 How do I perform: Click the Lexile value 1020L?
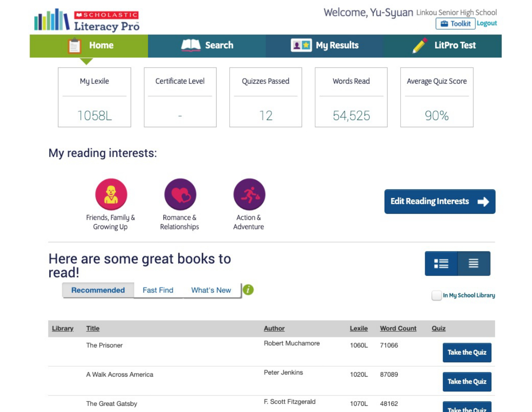click(x=359, y=374)
